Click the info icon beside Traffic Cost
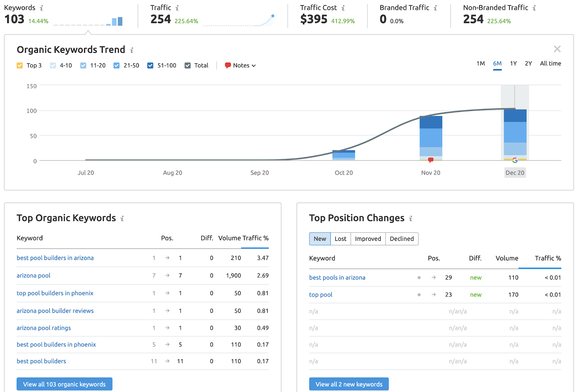Viewport: 579px width, 392px height. click(x=343, y=8)
